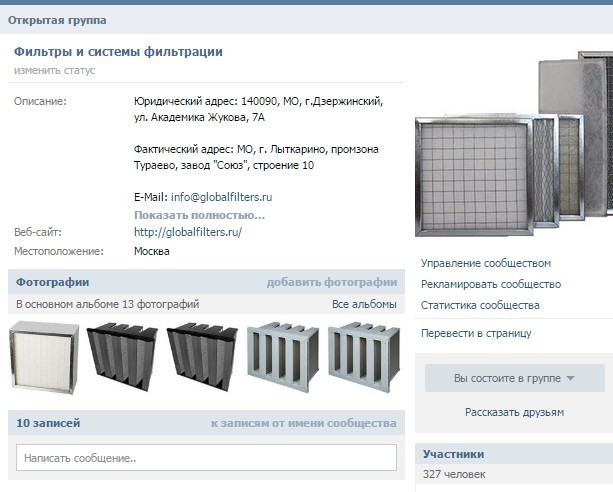Select 'Рекламировать сообщество' menu item
Viewport: 613px width, 492px height.
click(x=491, y=284)
